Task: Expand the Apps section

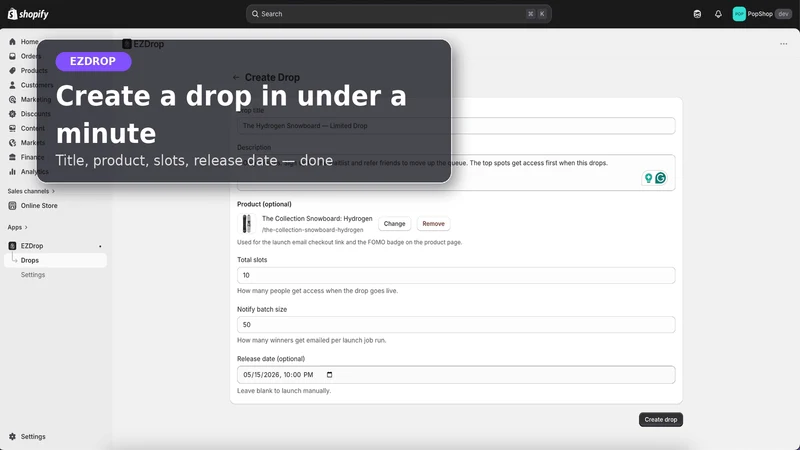Action: 18,227
